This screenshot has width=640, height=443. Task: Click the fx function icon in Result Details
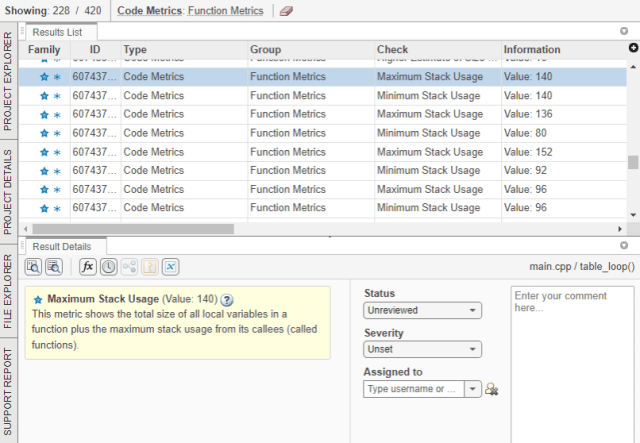[x=88, y=267]
